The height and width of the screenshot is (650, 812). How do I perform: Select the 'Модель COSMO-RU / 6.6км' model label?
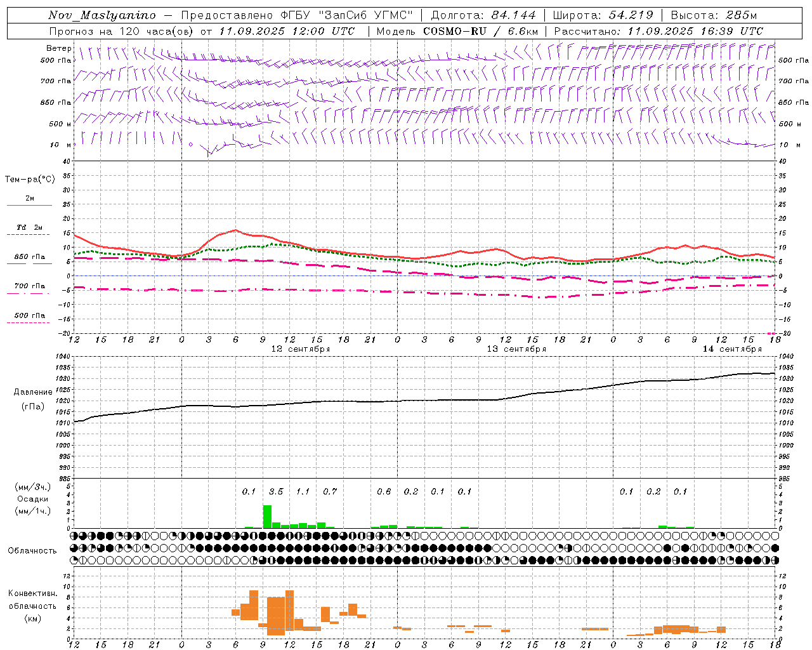tap(457, 31)
